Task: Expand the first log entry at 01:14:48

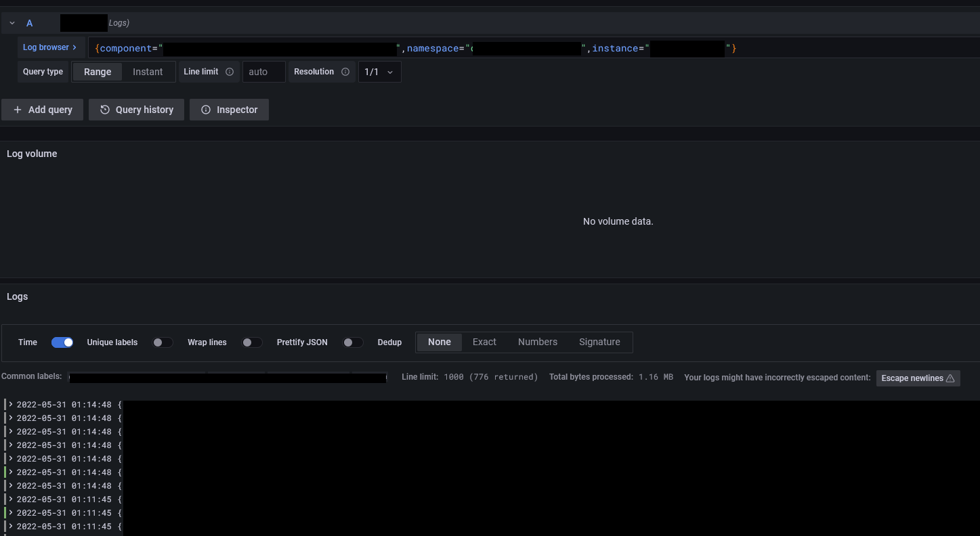Action: (9, 404)
